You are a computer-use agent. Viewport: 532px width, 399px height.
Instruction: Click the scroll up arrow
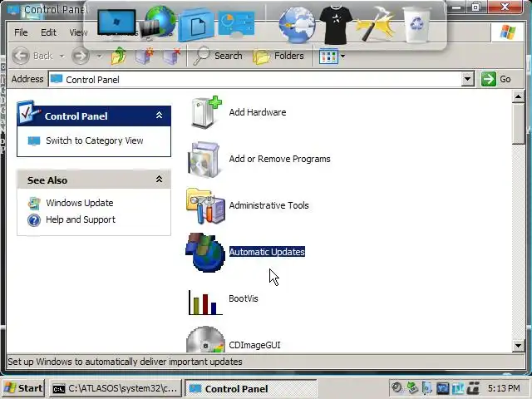point(518,97)
